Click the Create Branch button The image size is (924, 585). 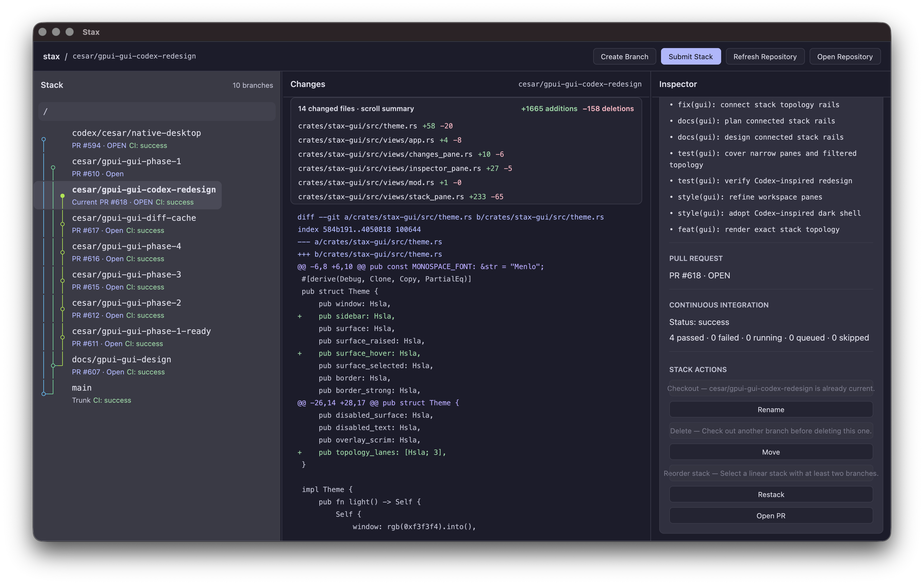624,56
